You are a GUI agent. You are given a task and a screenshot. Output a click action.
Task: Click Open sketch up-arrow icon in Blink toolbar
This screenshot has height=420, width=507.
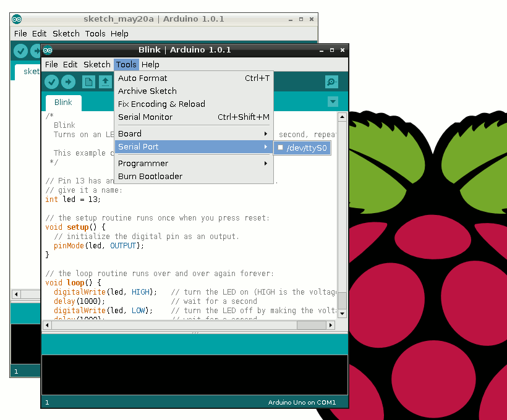[105, 82]
